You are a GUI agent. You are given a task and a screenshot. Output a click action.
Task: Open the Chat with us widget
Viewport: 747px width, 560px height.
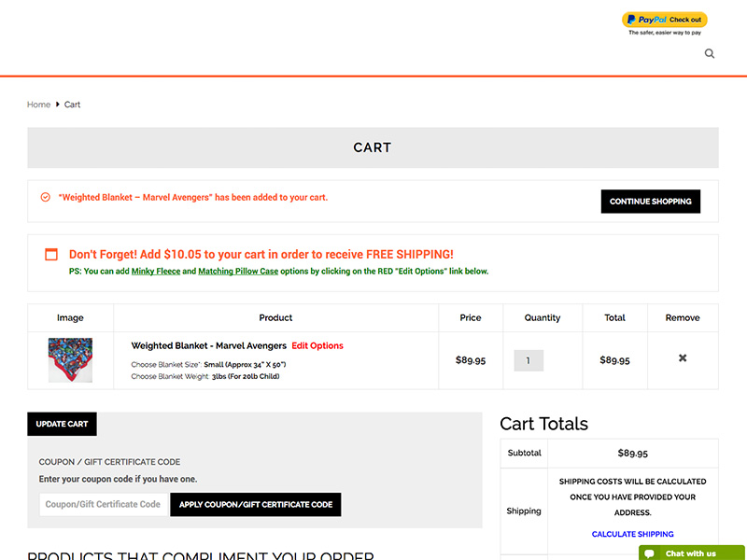point(692,553)
